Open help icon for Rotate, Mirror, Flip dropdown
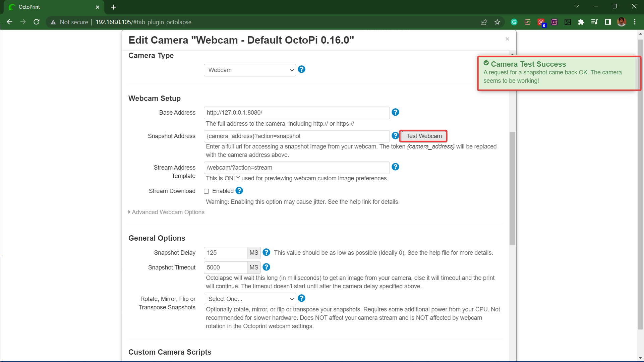644x362 pixels. [x=301, y=298]
